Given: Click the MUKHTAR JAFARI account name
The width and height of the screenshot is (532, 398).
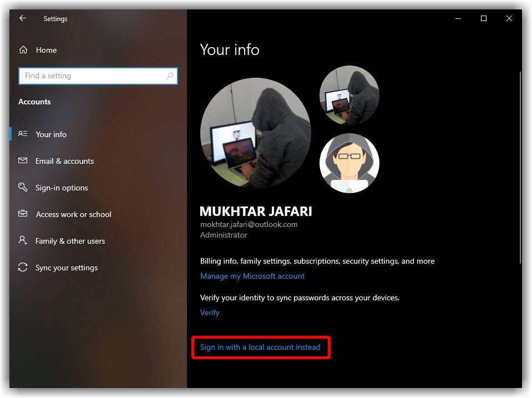Looking at the screenshot, I should (x=256, y=211).
